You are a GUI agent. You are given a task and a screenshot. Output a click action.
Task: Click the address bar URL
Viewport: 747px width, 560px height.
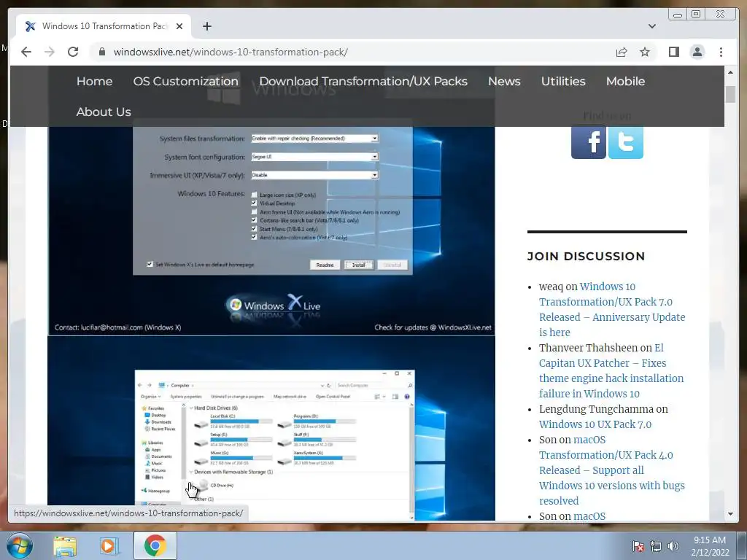point(231,52)
